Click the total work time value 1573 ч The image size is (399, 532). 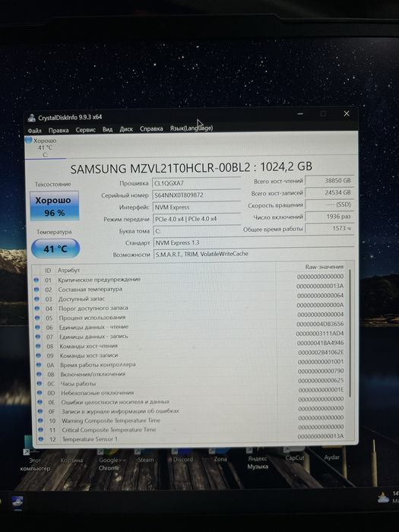[x=329, y=228]
